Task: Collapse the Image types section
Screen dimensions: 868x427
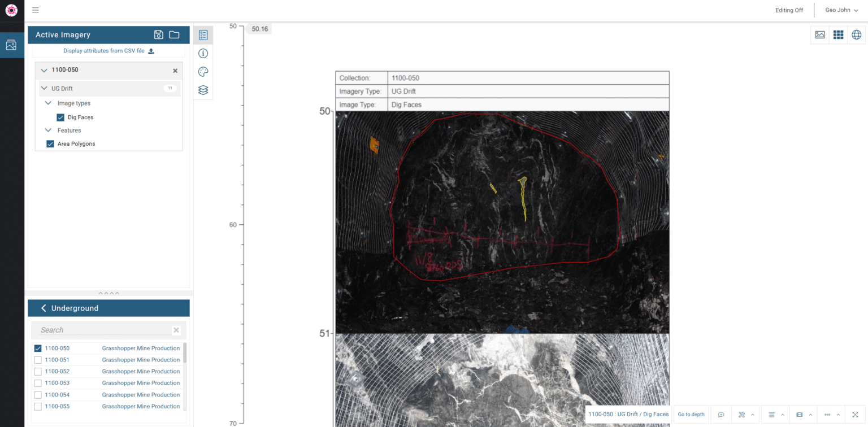Action: point(49,103)
